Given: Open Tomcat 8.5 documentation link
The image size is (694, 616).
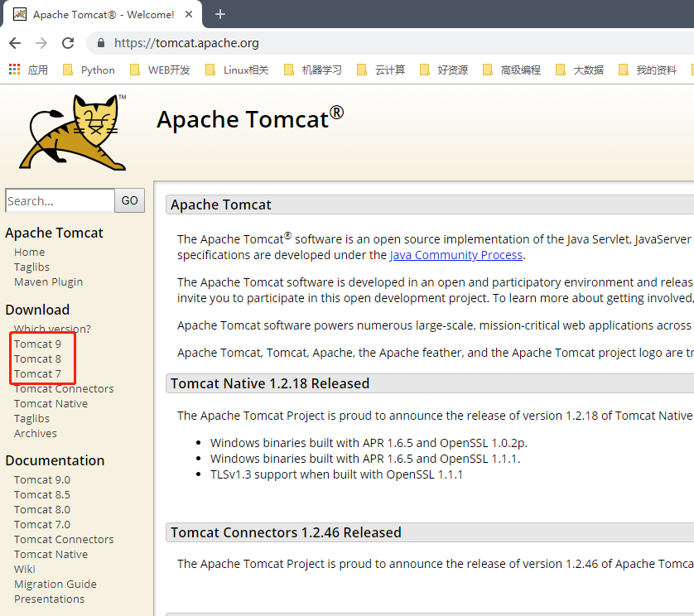Looking at the screenshot, I should coord(42,494).
